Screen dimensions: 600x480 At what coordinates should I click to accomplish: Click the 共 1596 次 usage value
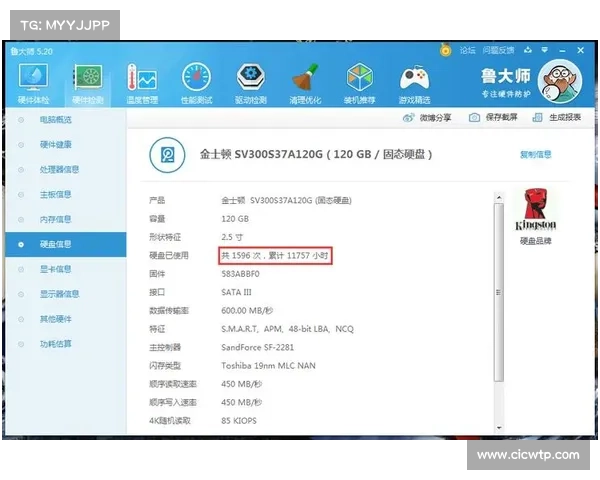pos(275,256)
